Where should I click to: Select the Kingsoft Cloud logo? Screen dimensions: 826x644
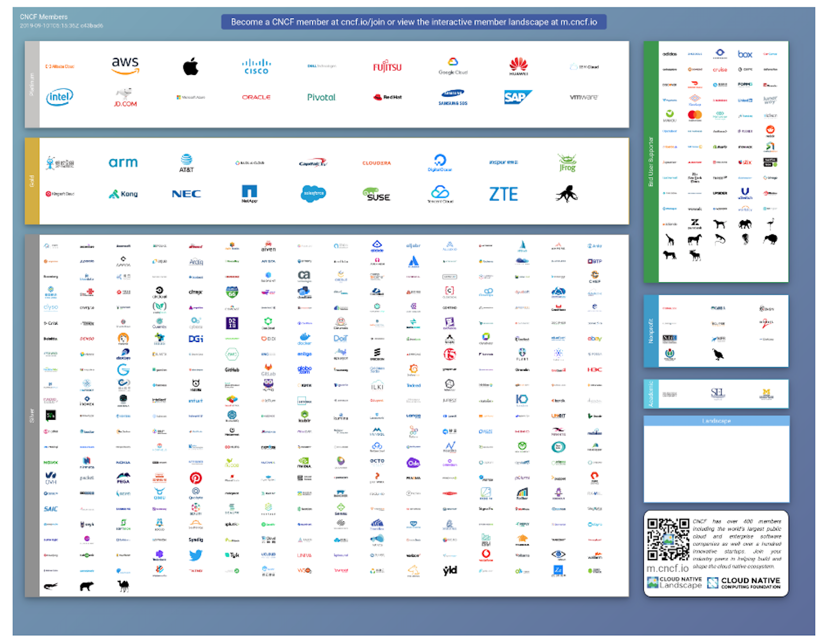(60, 194)
